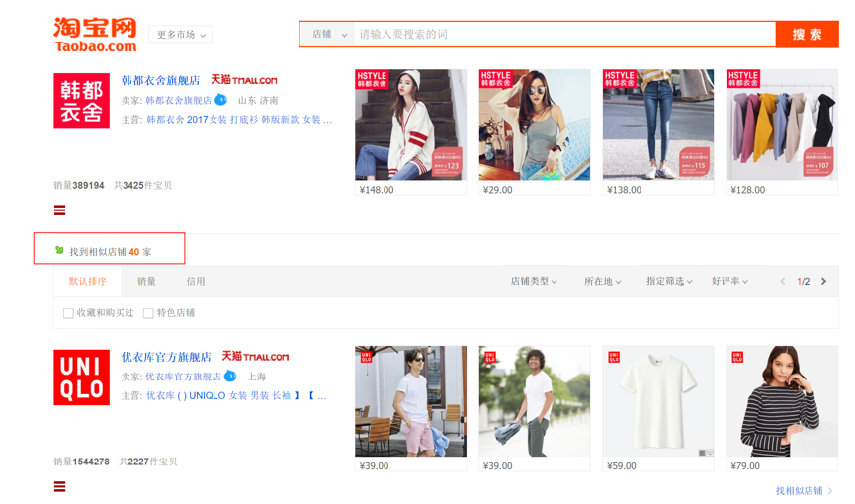Open the ¥59.00 white T-shirt thumbnail
Viewport: 855px width, 504px height.
coord(658,401)
